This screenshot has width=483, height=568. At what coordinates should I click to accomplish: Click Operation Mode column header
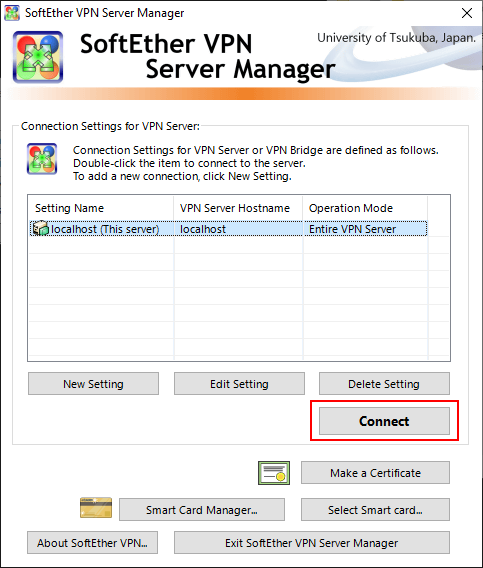[x=365, y=208]
